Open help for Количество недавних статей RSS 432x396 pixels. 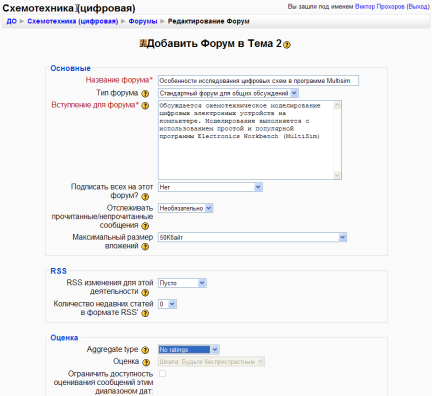pyautogui.click(x=145, y=313)
